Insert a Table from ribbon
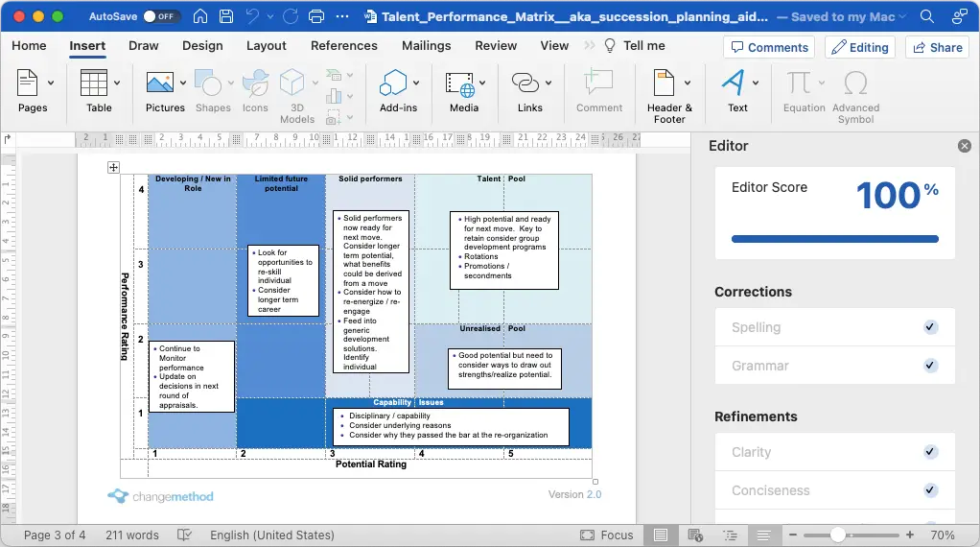Viewport: 980px width, 547px height. coord(94,83)
